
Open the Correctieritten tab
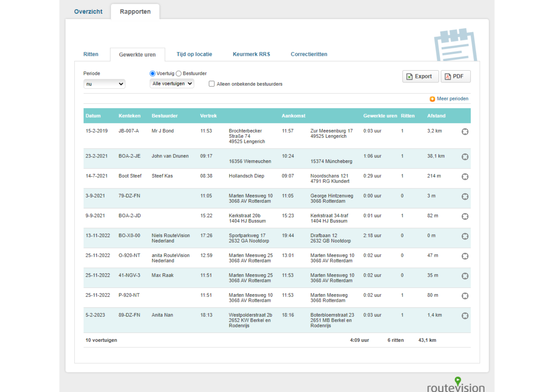pos(309,54)
